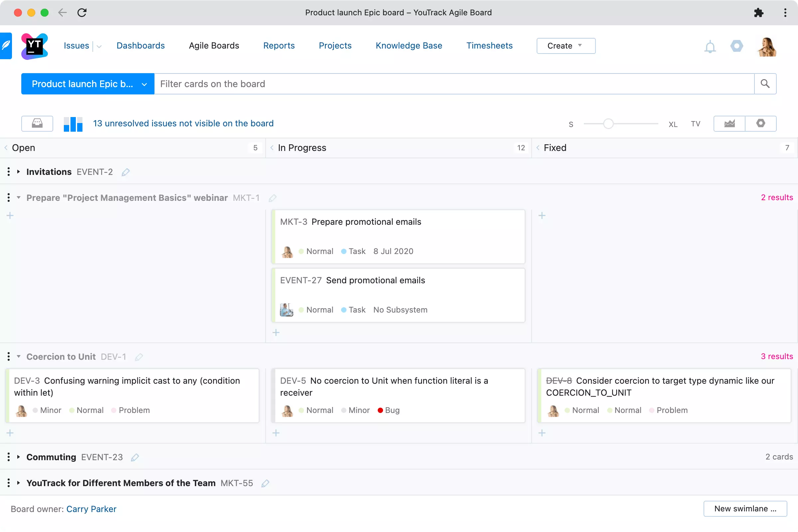Open board settings hexagon button

click(x=761, y=123)
